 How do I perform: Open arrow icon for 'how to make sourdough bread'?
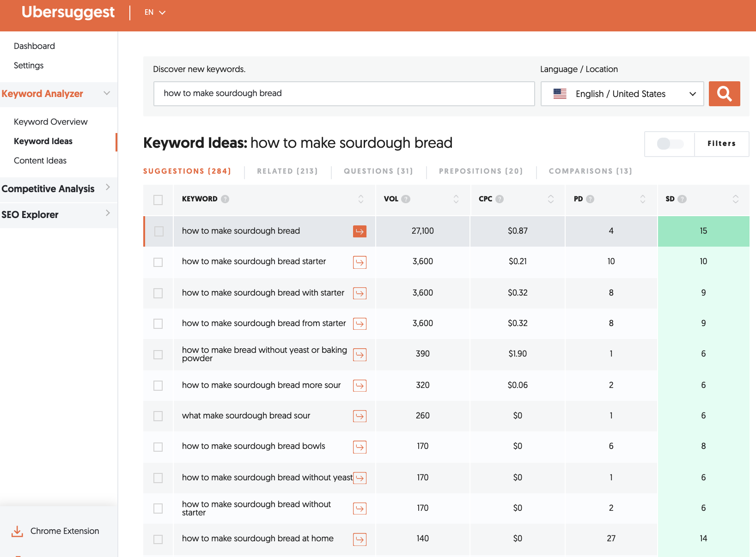pyautogui.click(x=360, y=231)
